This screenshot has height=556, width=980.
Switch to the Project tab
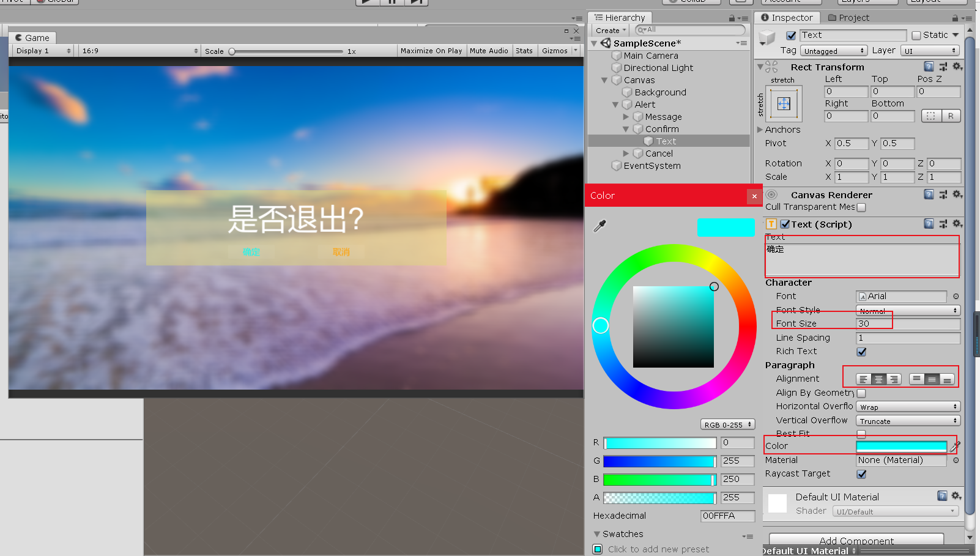tap(849, 17)
